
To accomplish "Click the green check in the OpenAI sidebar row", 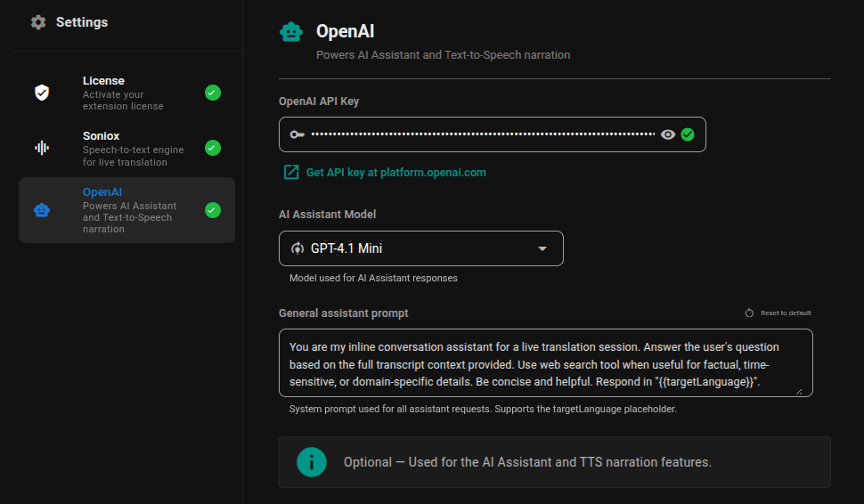I will pyautogui.click(x=213, y=210).
